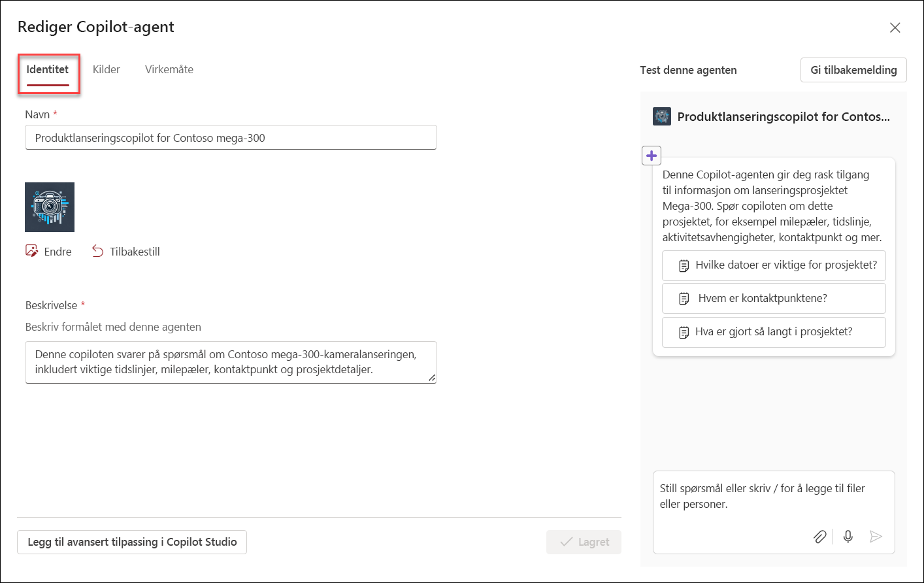Screen dimensions: 924x583
Task: Select the agent camera icon thumbnail
Action: [x=50, y=207]
